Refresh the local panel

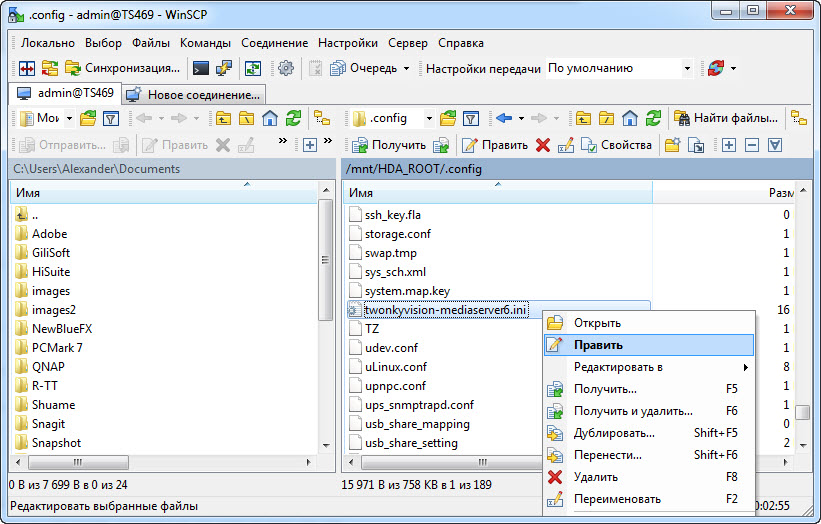pyautogui.click(x=293, y=118)
